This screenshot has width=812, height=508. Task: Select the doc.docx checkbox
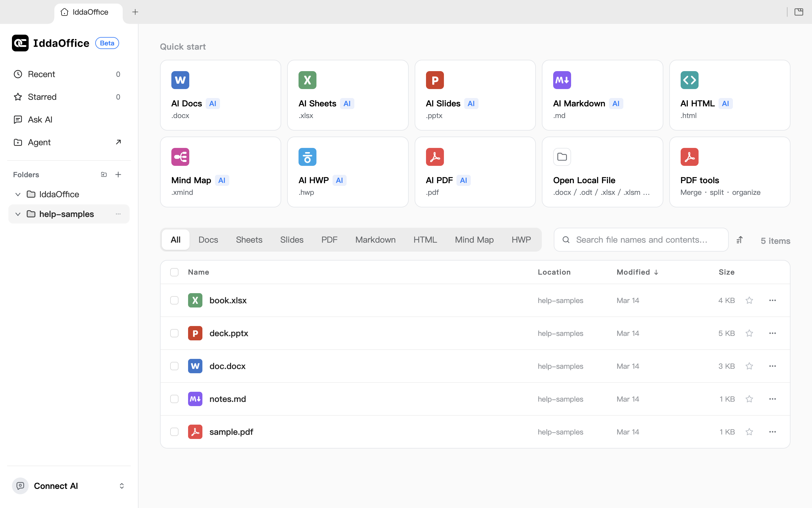[x=174, y=366]
